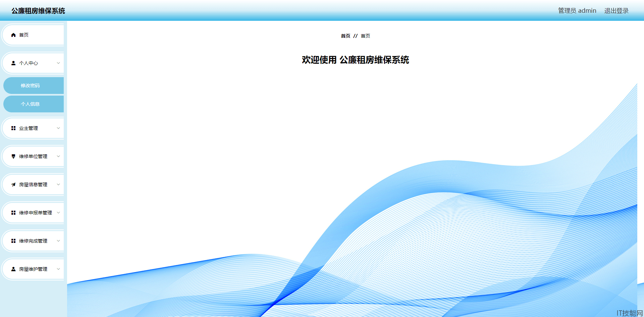The width and height of the screenshot is (644, 317).
Task: Expand the 维修单位管理 chevron
Action: coord(58,156)
